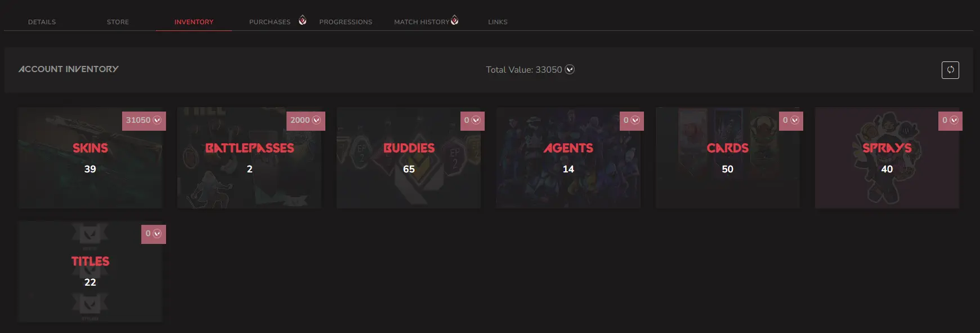This screenshot has height=333, width=980.
Task: Open the Details tab
Action: coord(42,22)
